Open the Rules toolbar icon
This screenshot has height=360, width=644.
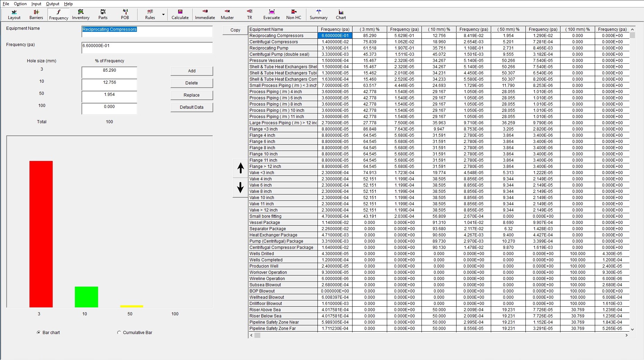[150, 15]
